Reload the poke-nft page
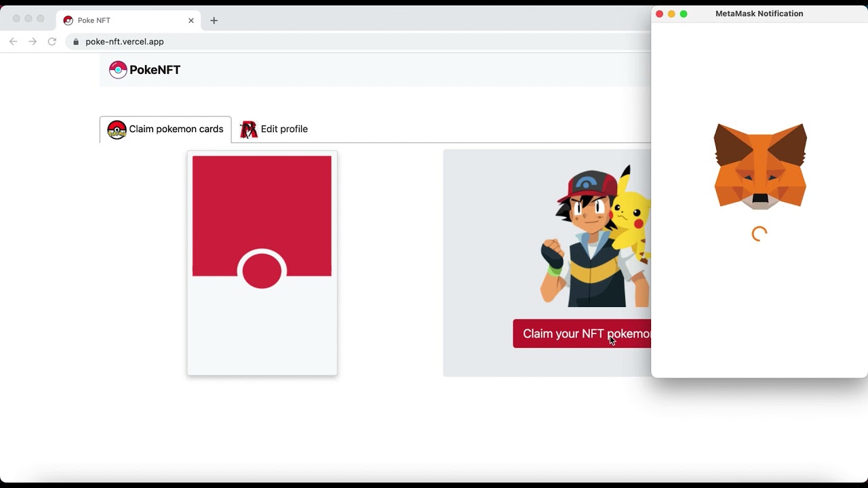868x488 pixels. pyautogui.click(x=52, y=41)
